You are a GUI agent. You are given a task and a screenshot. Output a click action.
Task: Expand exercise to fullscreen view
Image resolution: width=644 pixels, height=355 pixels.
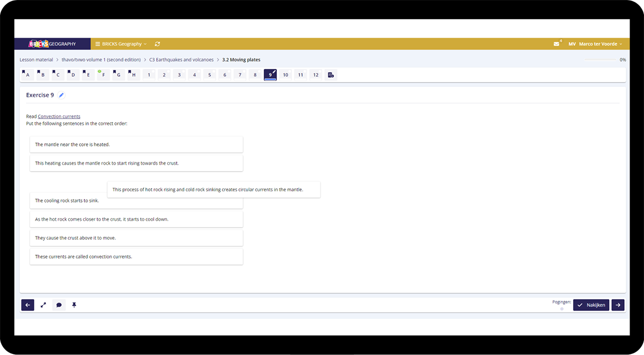[43, 305]
